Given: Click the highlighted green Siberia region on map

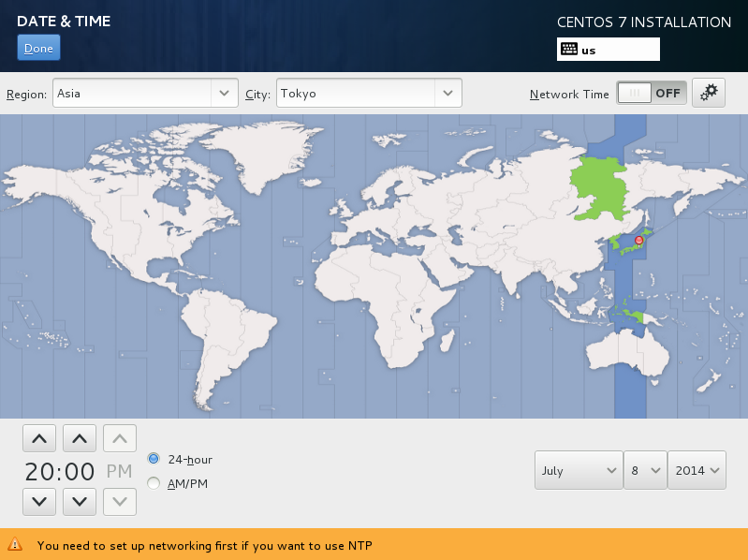Looking at the screenshot, I should click(x=600, y=188).
